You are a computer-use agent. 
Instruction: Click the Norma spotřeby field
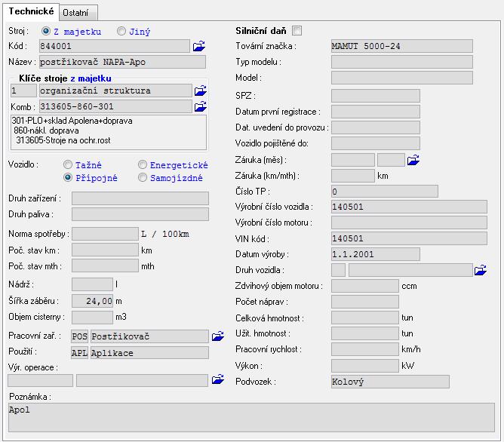105,234
